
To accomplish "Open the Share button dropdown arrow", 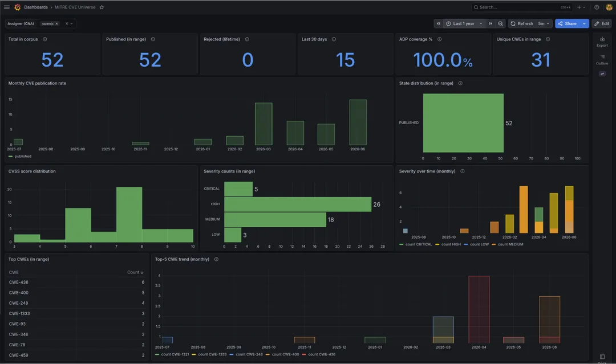I will (584, 23).
